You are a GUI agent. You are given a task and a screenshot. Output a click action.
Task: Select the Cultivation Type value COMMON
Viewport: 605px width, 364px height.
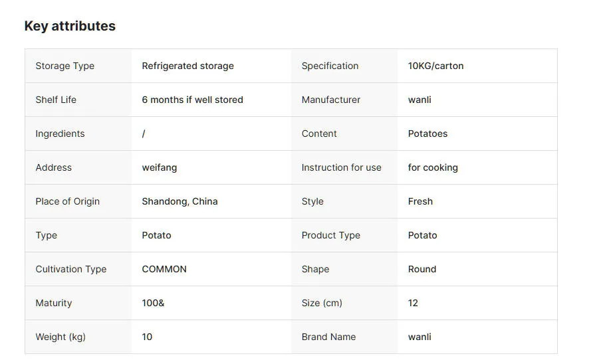click(x=164, y=269)
